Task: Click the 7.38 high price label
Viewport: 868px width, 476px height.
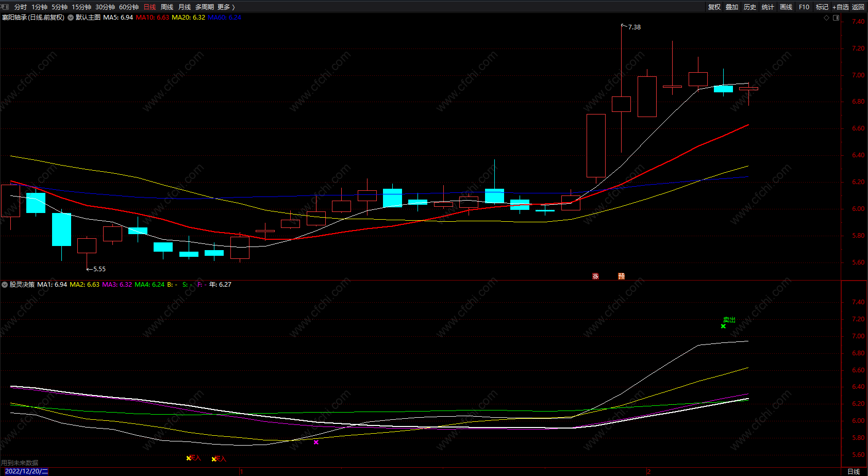Action: click(635, 27)
